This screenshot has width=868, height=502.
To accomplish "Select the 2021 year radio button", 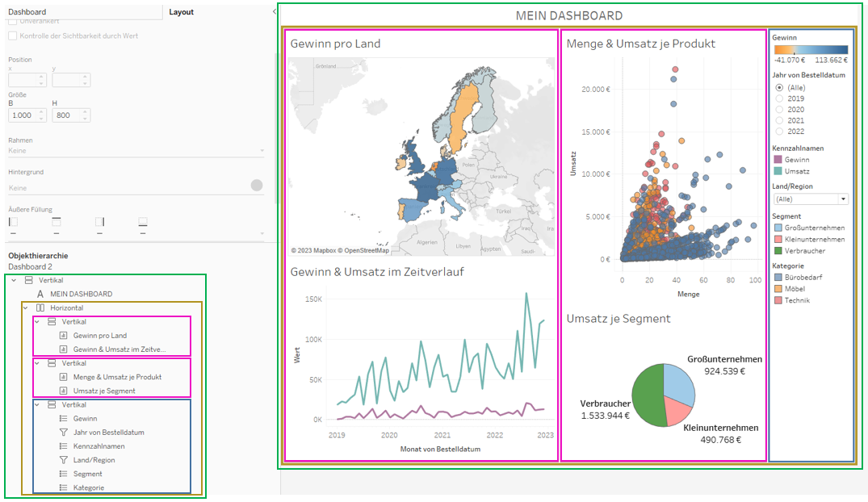I will (779, 120).
